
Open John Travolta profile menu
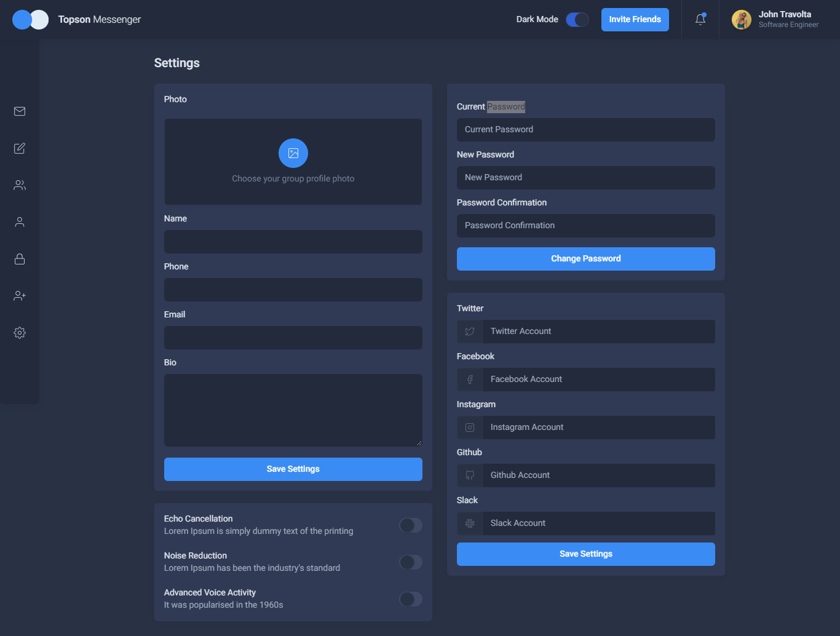775,20
